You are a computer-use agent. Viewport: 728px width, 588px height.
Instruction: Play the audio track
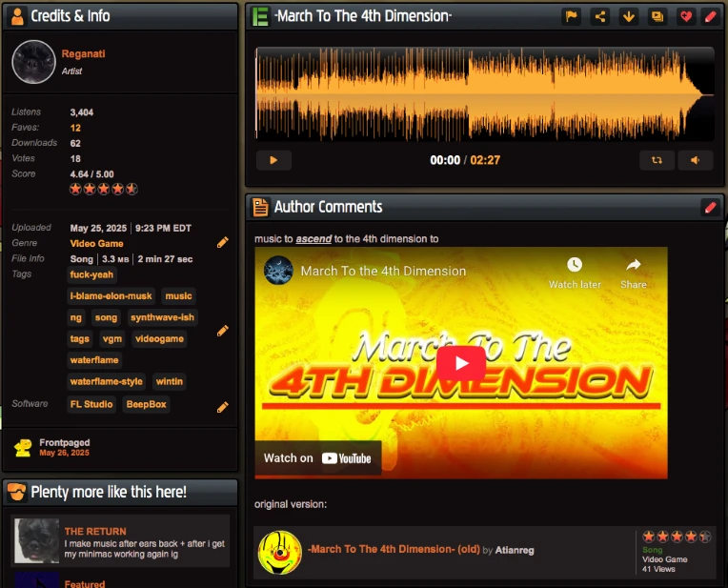point(273,160)
